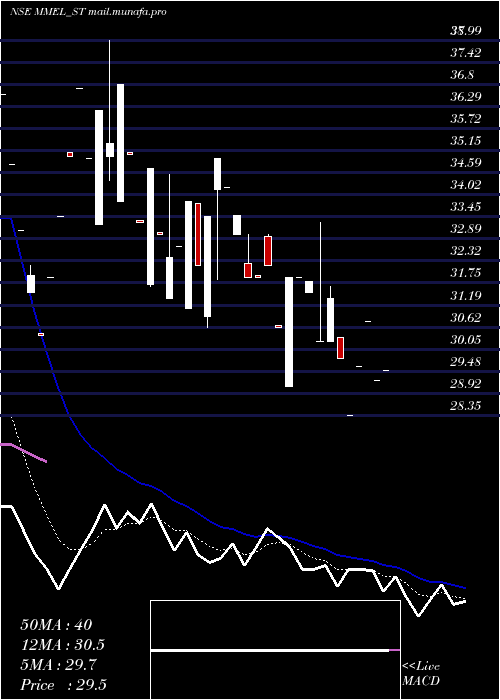
Task: Click the 28.35 price axis label
Action: (x=466, y=406)
